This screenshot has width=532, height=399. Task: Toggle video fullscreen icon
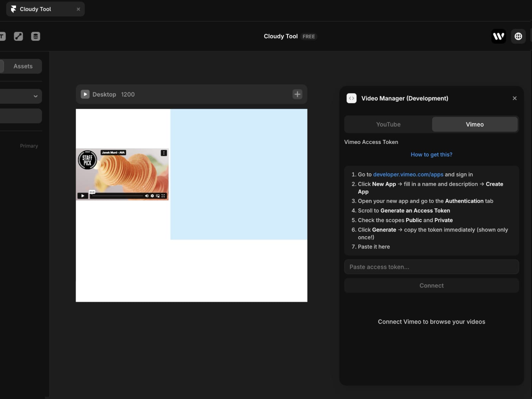pos(163,196)
